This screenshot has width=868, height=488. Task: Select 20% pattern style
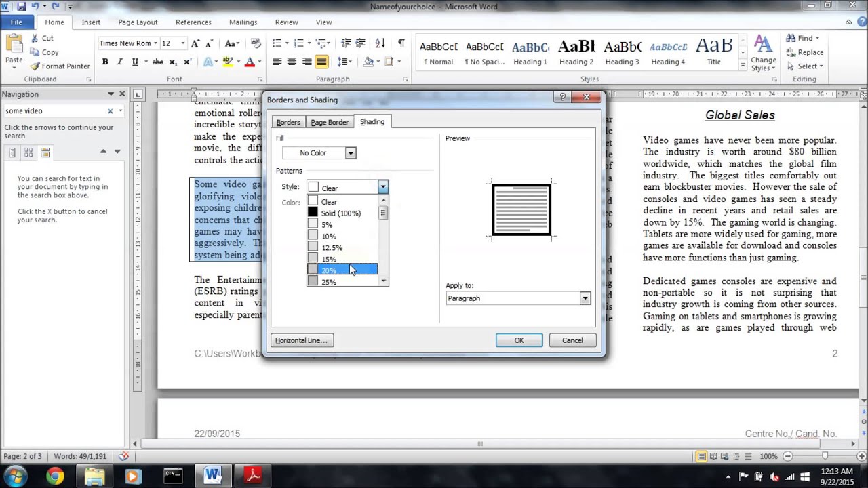342,270
